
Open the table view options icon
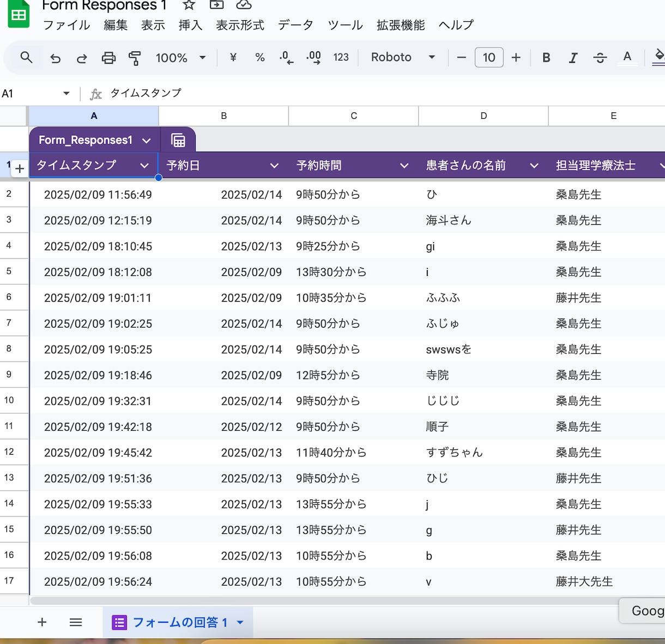pyautogui.click(x=178, y=140)
